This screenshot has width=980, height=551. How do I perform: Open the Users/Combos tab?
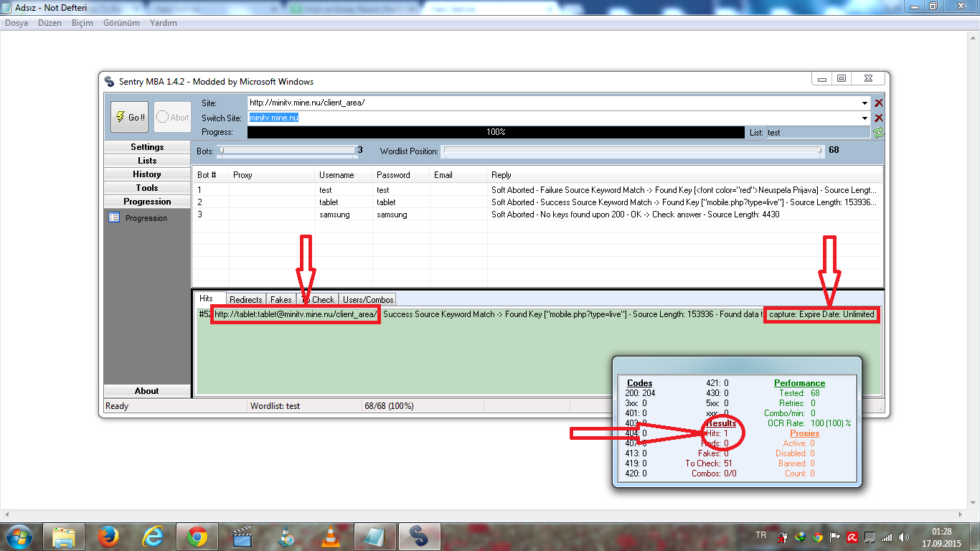[367, 299]
